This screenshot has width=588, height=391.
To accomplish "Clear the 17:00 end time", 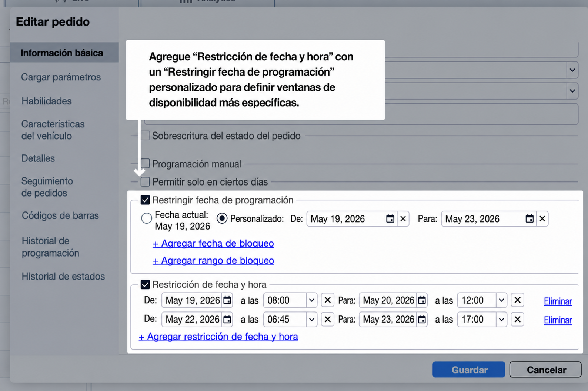I will 518,319.
